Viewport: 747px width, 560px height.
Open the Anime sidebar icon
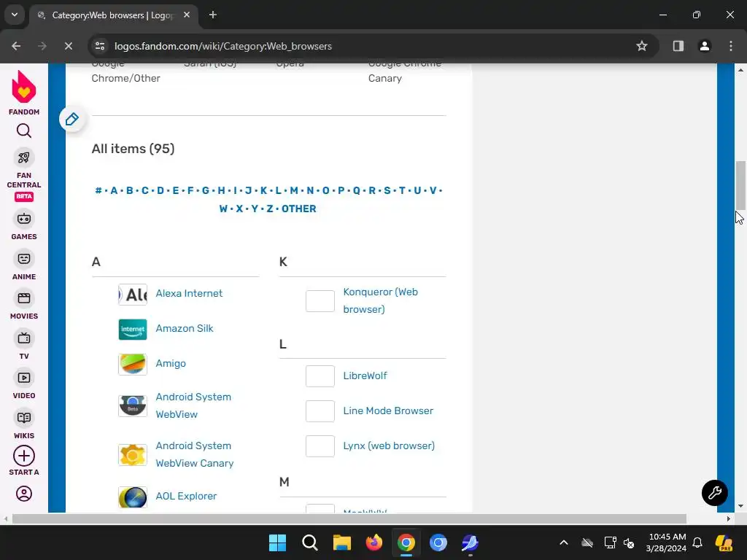click(x=24, y=259)
